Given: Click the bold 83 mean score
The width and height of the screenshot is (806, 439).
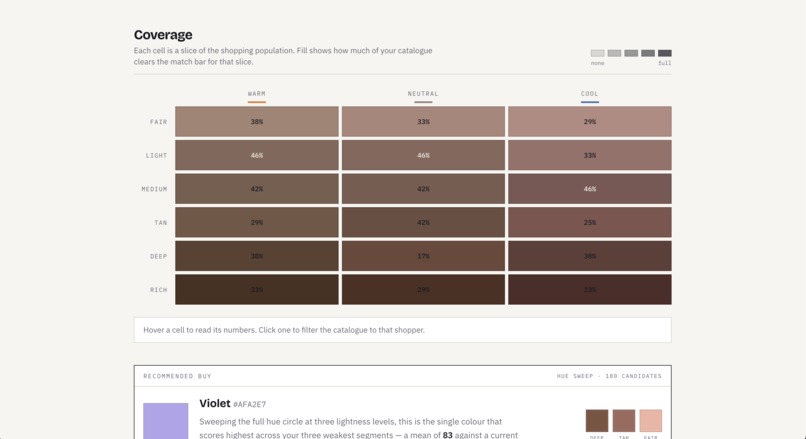Looking at the screenshot, I should click(x=448, y=435).
